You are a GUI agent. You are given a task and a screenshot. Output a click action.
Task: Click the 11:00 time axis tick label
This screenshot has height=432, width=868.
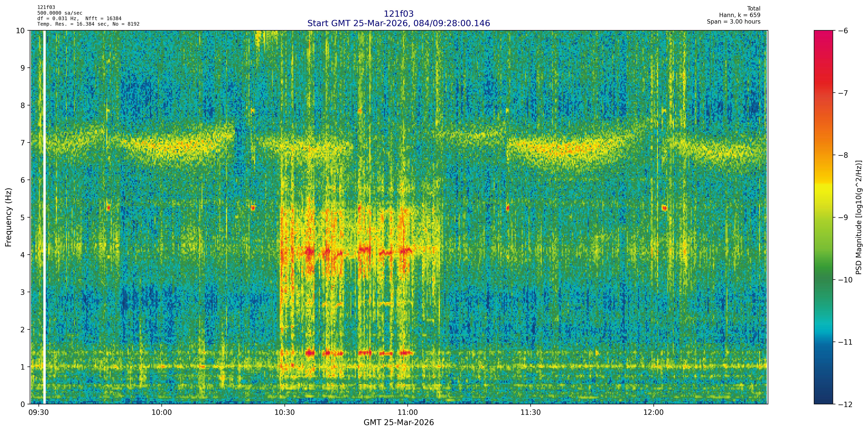[x=407, y=413]
